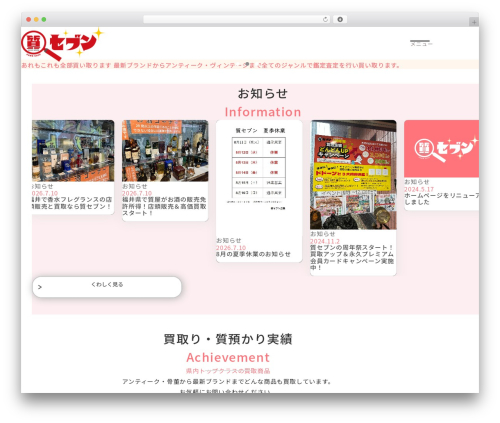The image size is (500, 423).
Task: Reload the page with the refresh icon
Action: 325,20
